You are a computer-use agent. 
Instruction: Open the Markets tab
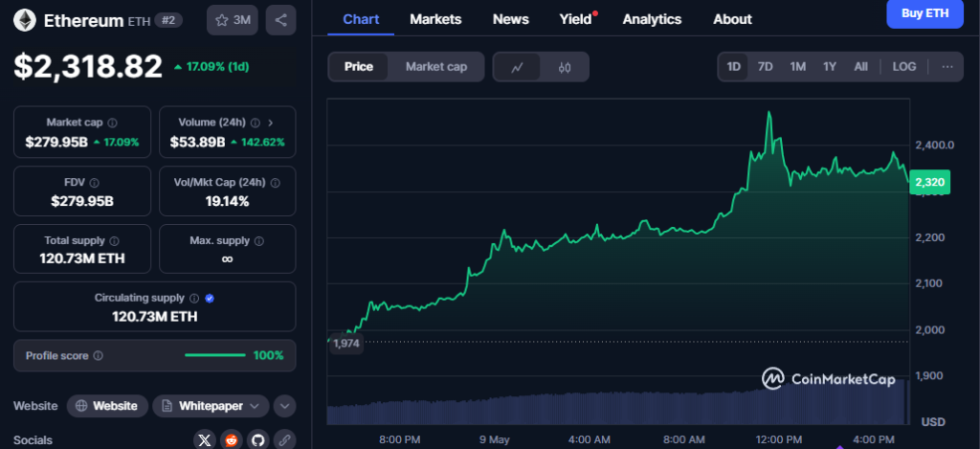coord(435,19)
